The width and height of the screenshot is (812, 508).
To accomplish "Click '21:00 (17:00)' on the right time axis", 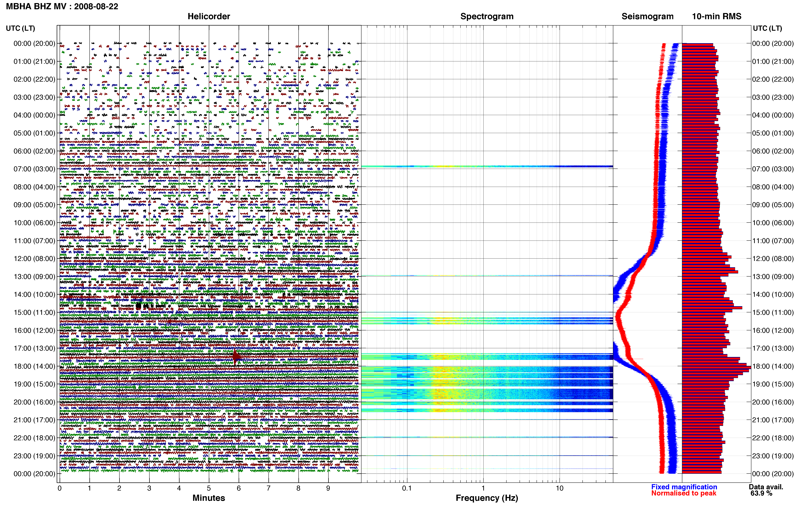I will pyautogui.click(x=773, y=420).
